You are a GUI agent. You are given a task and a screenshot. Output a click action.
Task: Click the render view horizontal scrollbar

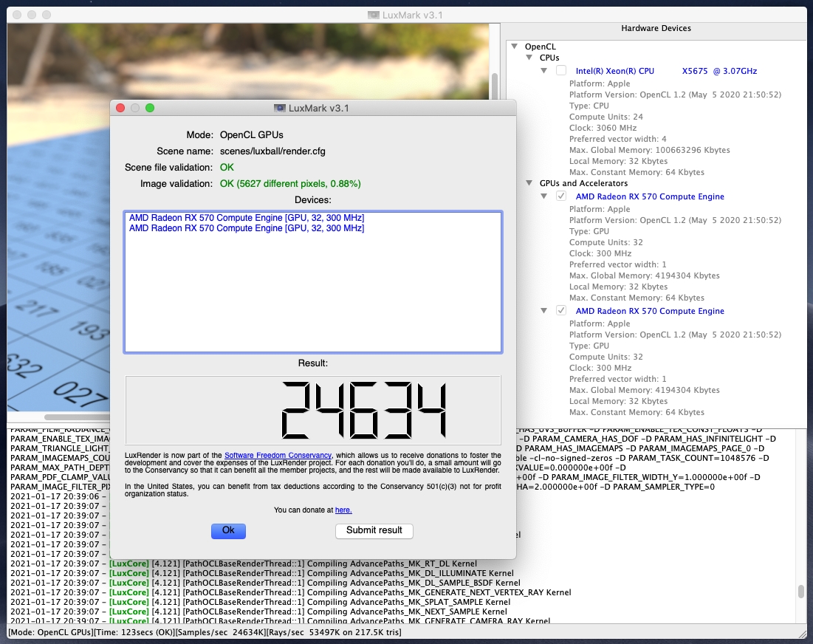pyautogui.click(x=77, y=417)
